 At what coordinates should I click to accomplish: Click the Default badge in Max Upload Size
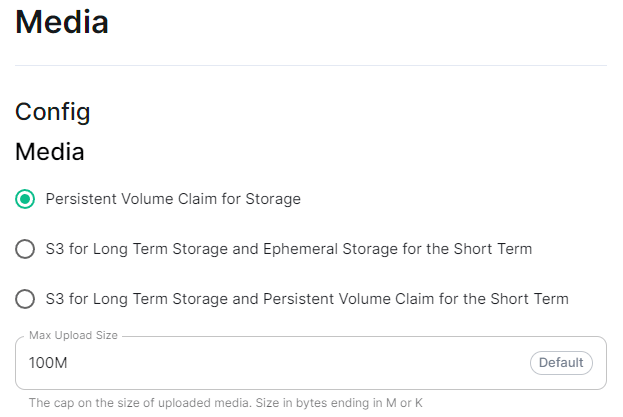click(x=561, y=363)
